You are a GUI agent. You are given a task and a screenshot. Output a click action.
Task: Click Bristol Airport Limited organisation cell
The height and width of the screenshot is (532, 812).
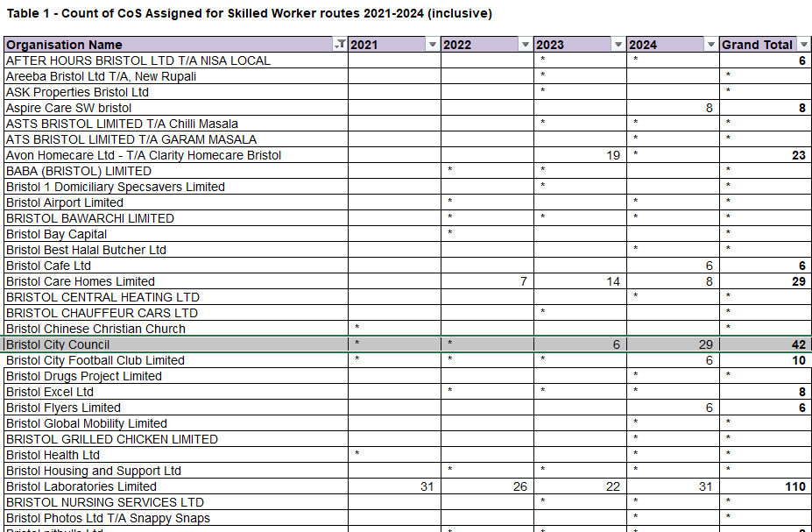pos(176,202)
